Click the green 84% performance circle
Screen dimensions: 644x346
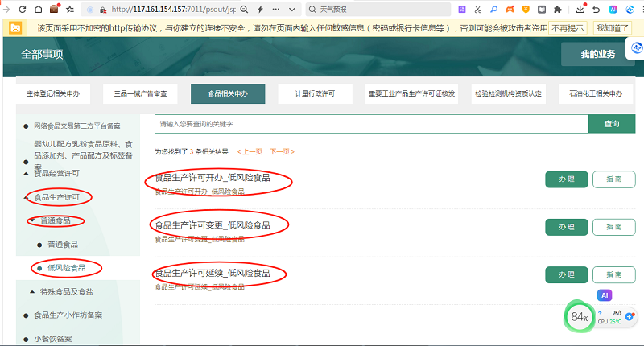580,317
